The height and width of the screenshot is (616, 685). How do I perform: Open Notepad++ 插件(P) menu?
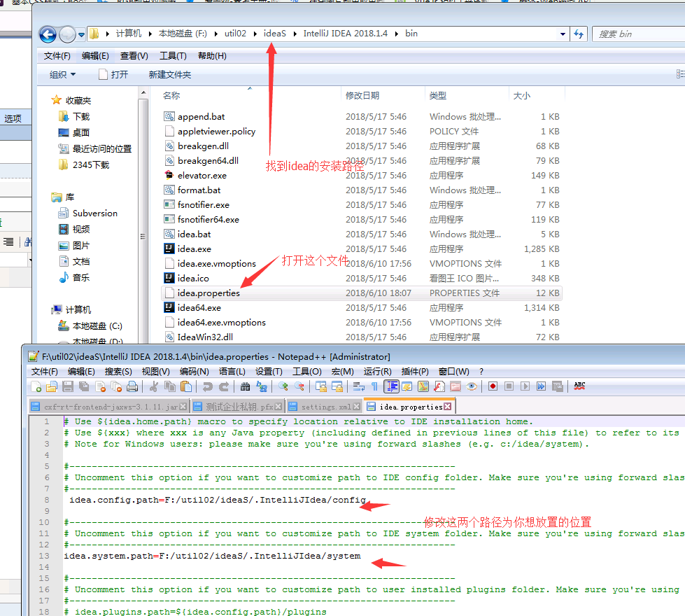(415, 372)
